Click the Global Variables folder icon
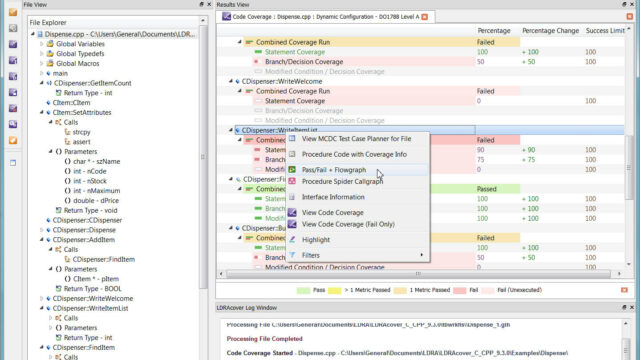640x360 pixels. tap(50, 44)
